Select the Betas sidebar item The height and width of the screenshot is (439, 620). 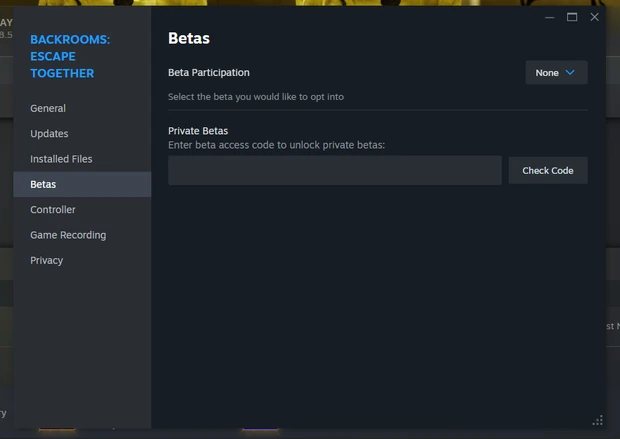click(x=43, y=184)
